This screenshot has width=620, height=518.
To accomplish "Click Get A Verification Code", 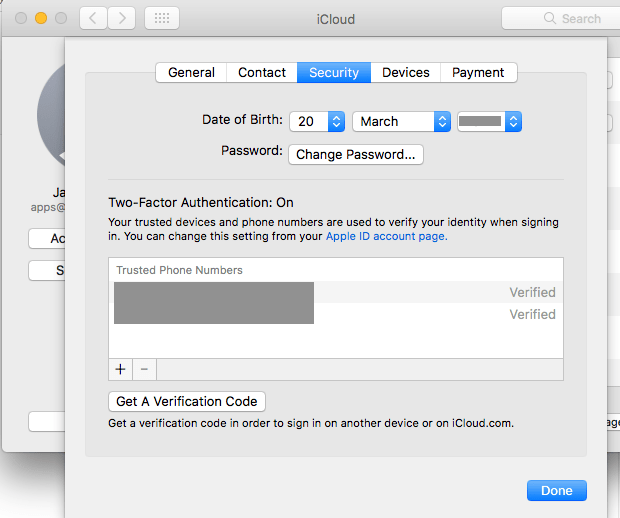I will (x=187, y=401).
